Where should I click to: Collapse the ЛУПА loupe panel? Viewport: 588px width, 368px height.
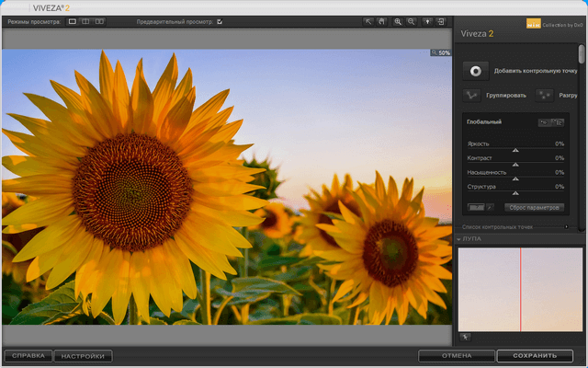click(x=459, y=239)
